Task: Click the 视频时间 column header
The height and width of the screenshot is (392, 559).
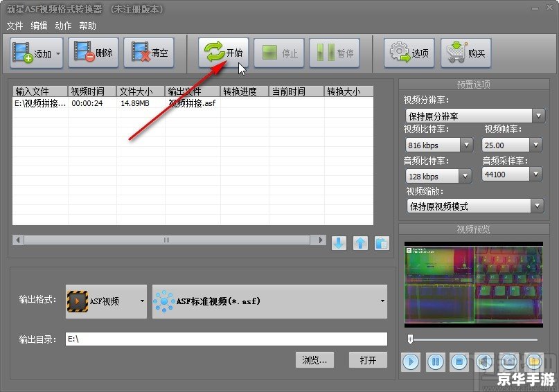Action: click(92, 91)
